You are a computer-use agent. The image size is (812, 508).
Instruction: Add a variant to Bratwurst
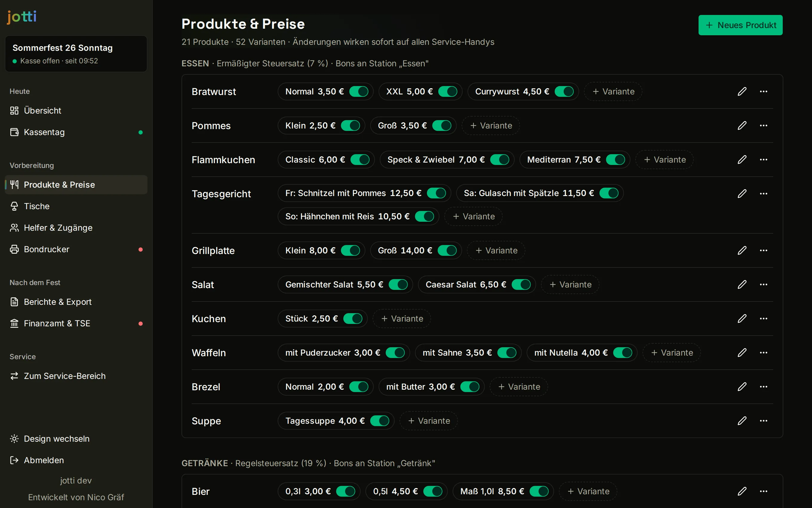[613, 91]
